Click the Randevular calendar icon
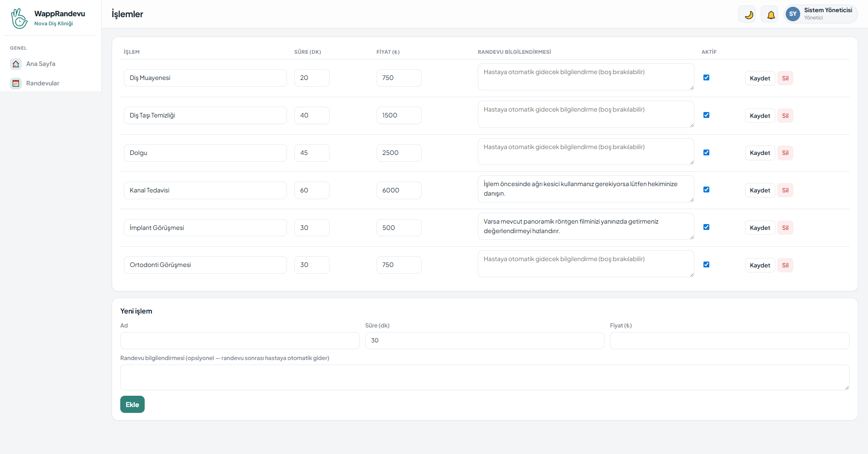The width and height of the screenshot is (868, 454). (x=16, y=83)
